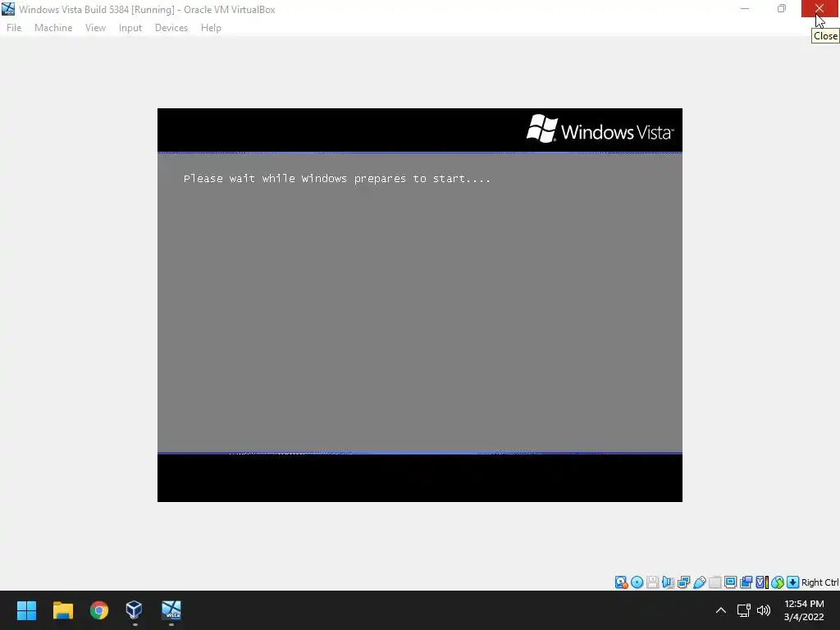Click the network adapters status icon
Screen dimensions: 840x630
point(683,582)
